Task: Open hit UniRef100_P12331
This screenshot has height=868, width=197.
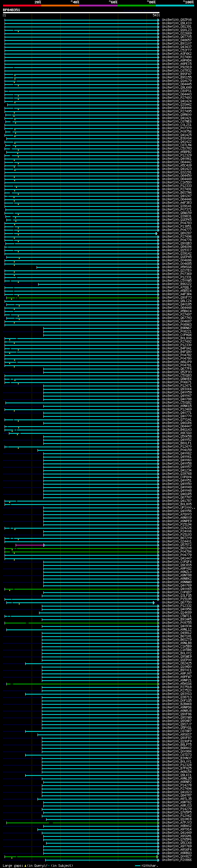Action: (x=176, y=277)
